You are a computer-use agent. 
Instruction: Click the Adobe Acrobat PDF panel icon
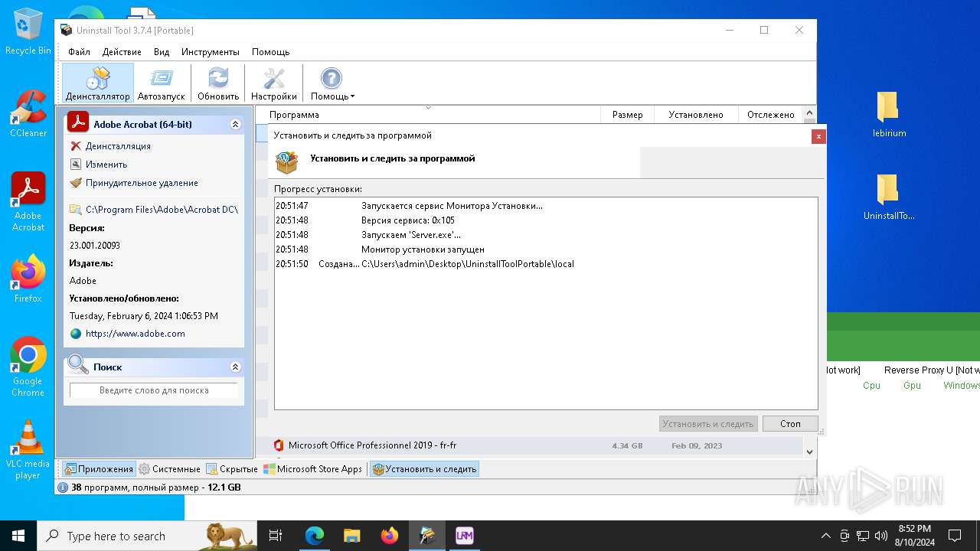coord(78,122)
